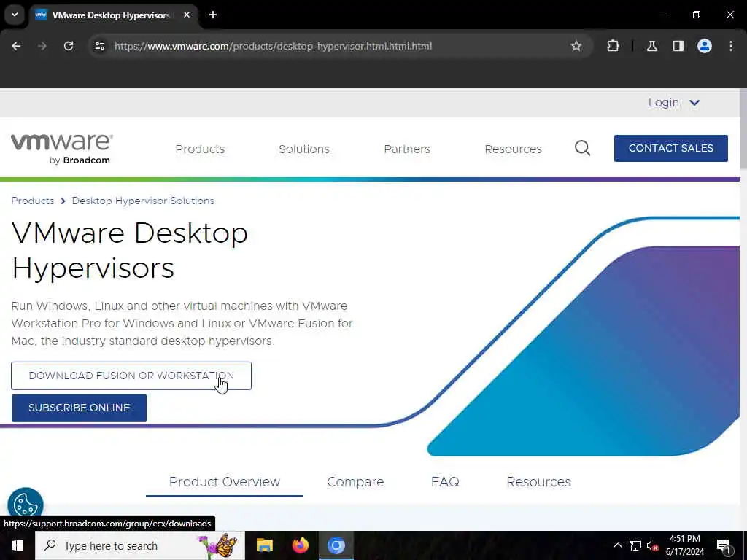This screenshot has height=560, width=747.
Task: Open the Chrome extensions puzzle icon
Action: click(613, 46)
